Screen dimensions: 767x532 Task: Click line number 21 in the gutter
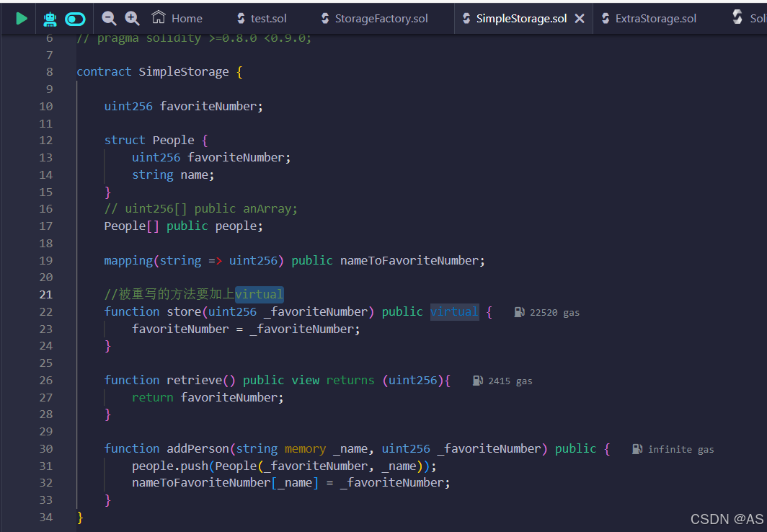pyautogui.click(x=45, y=294)
